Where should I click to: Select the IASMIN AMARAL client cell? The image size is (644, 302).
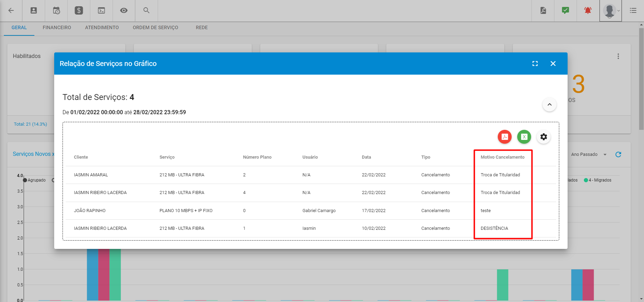(x=91, y=175)
